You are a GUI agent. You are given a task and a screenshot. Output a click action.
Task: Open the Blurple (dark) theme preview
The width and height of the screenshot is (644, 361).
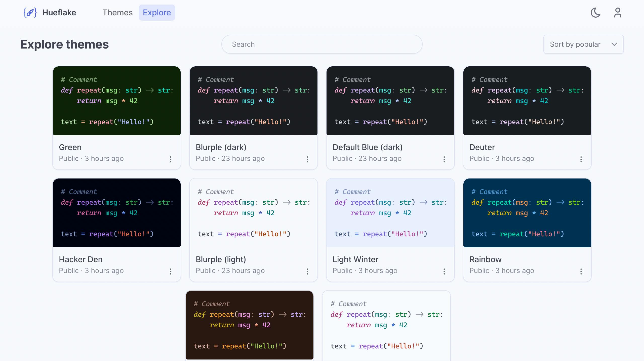point(254,101)
